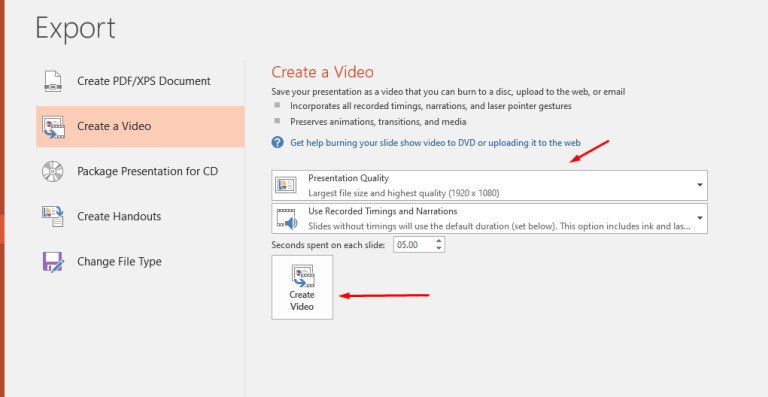
Task: Increase seconds spent on each slide
Action: [439, 240]
